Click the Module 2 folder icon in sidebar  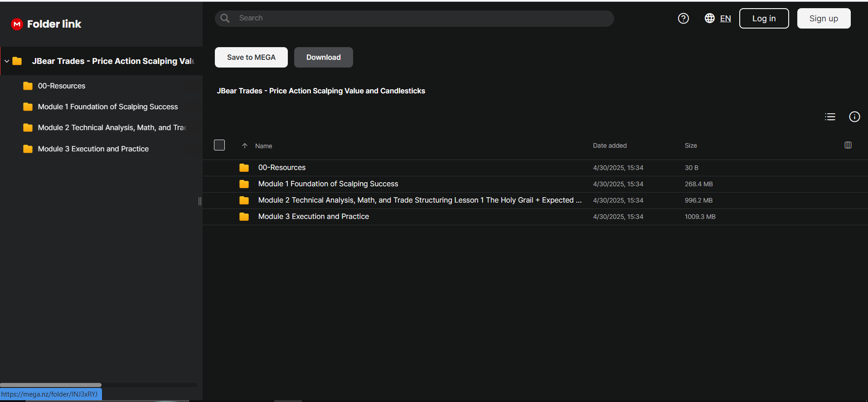[x=28, y=128]
